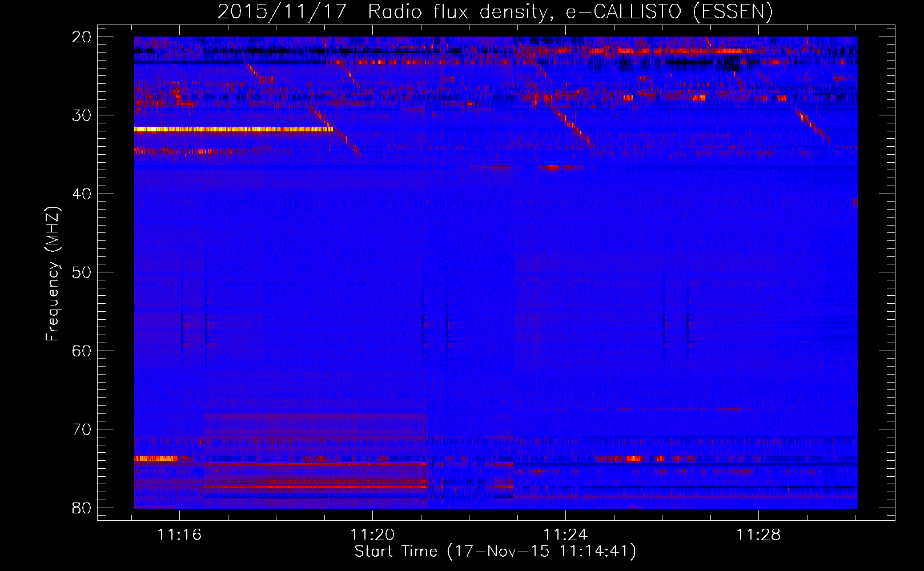Click the "Frequency (MHZ)" axis label

point(52,274)
